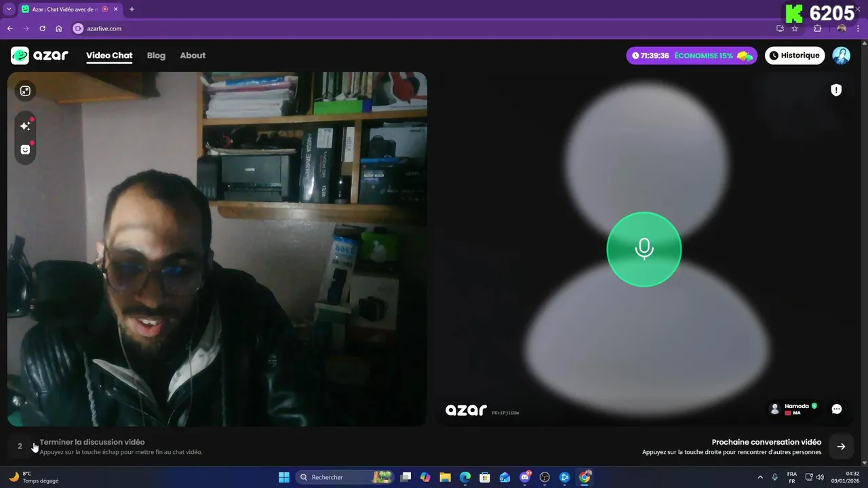Open the Blog page
The height and width of the screenshot is (488, 868).
pyautogui.click(x=156, y=56)
